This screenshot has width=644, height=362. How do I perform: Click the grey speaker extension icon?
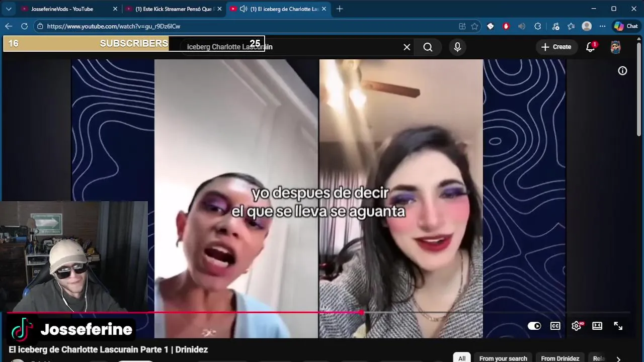coord(522,26)
